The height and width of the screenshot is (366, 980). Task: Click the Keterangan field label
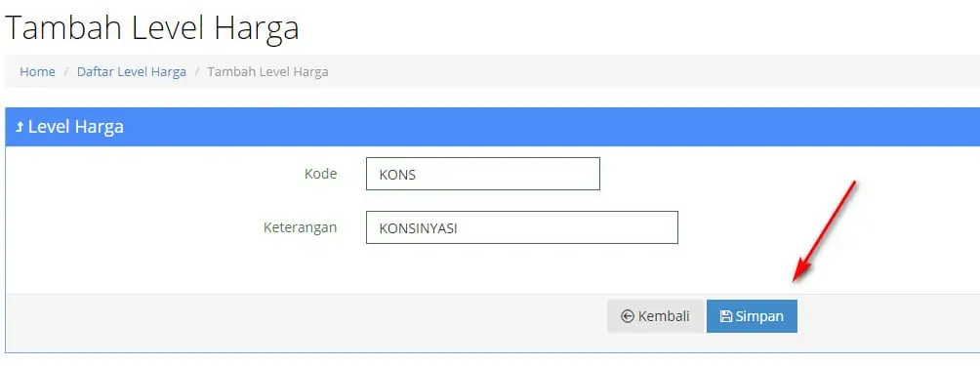click(x=300, y=227)
